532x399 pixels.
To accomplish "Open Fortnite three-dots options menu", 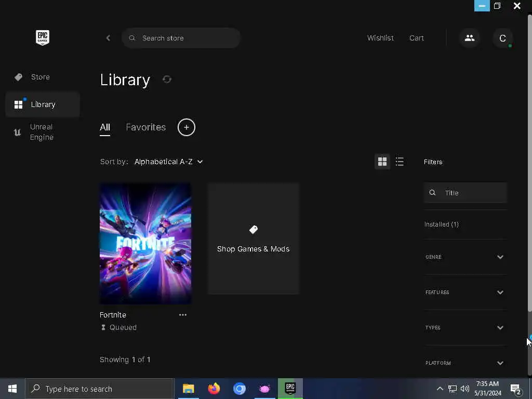I will pos(183,315).
